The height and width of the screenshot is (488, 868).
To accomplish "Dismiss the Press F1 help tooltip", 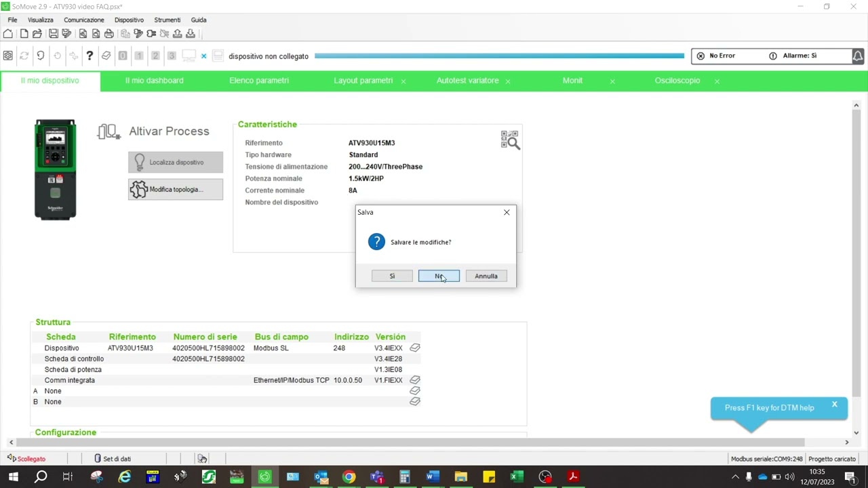I will coord(835,405).
